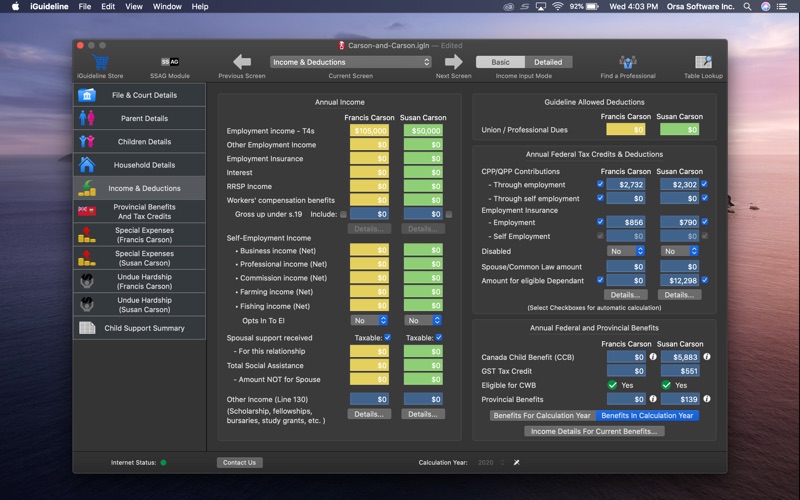Open Siri from the menu bar
The height and width of the screenshot is (500, 800).
(765, 7)
